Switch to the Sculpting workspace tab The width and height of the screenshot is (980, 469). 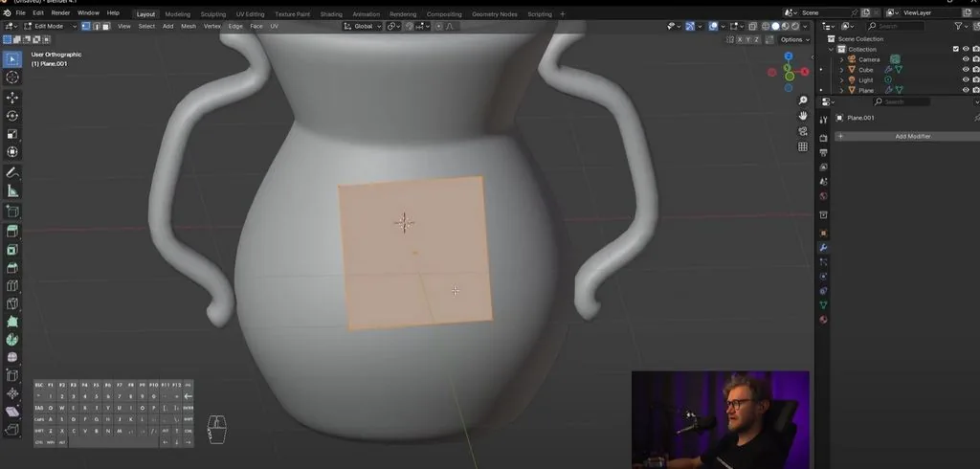click(x=213, y=13)
